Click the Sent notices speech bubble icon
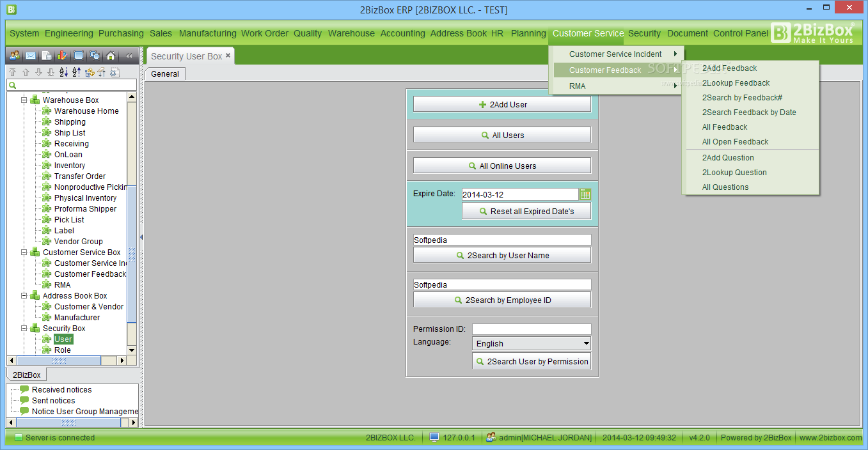868x450 pixels. click(24, 400)
